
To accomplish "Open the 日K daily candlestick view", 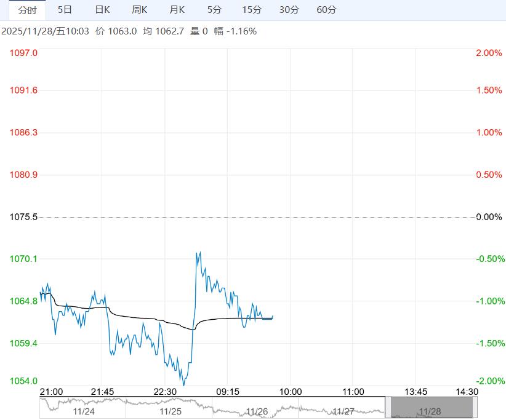I will pyautogui.click(x=102, y=10).
